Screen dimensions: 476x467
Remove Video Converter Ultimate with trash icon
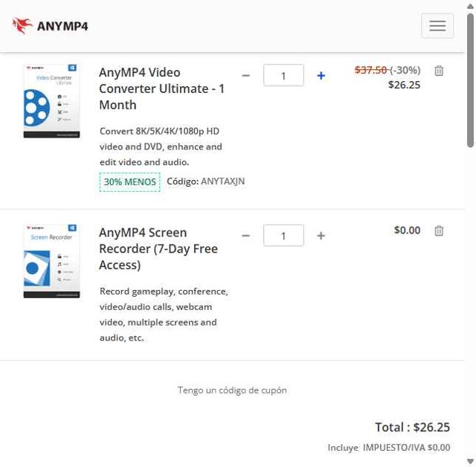(x=439, y=71)
